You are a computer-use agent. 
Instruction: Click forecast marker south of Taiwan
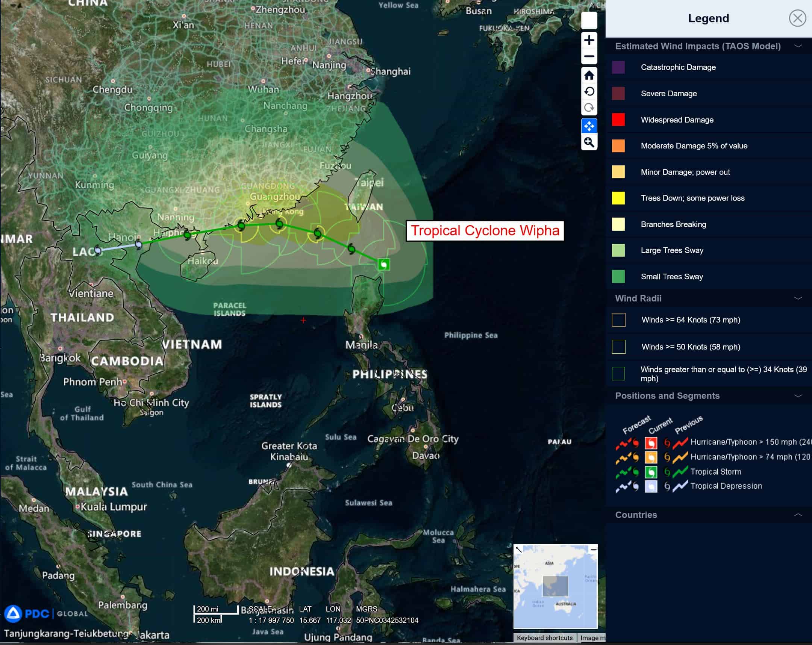coord(318,234)
